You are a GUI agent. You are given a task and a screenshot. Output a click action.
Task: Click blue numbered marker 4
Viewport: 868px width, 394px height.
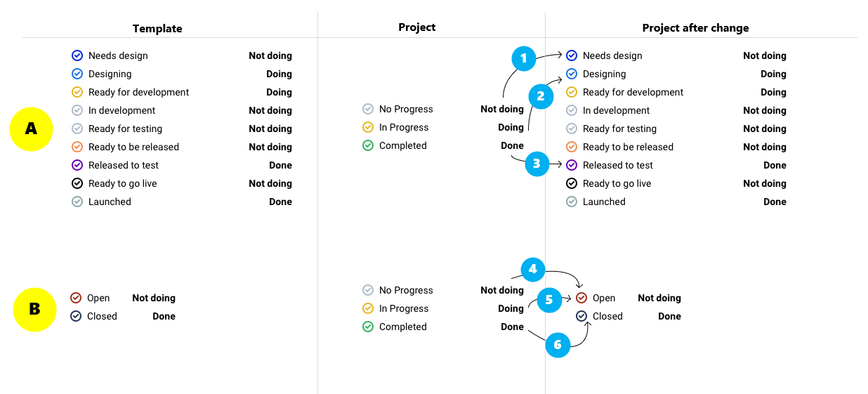533,269
